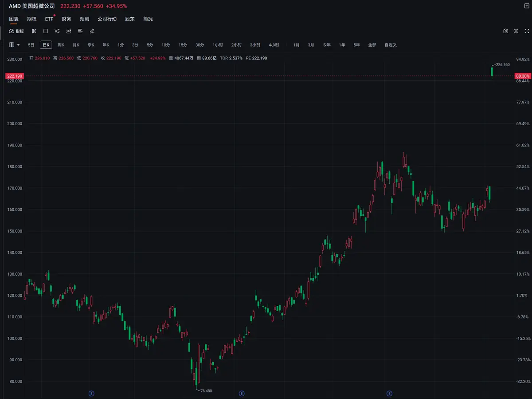Set range to 全部

tap(372, 45)
